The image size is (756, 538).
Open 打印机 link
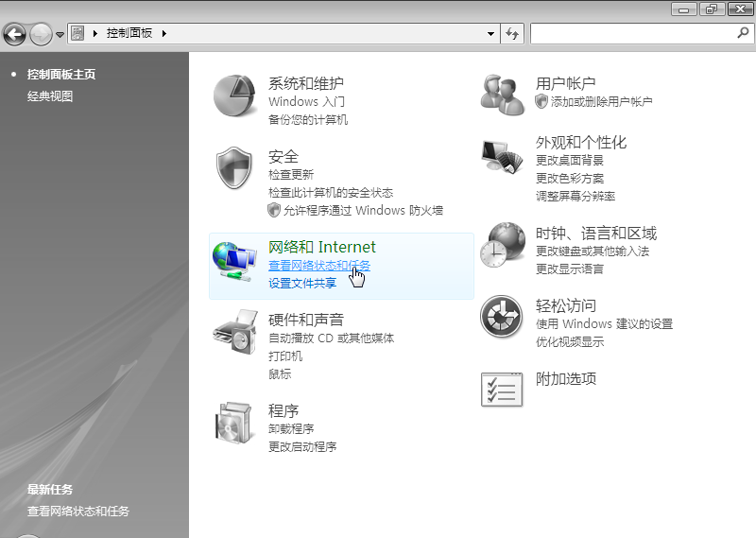coord(285,356)
